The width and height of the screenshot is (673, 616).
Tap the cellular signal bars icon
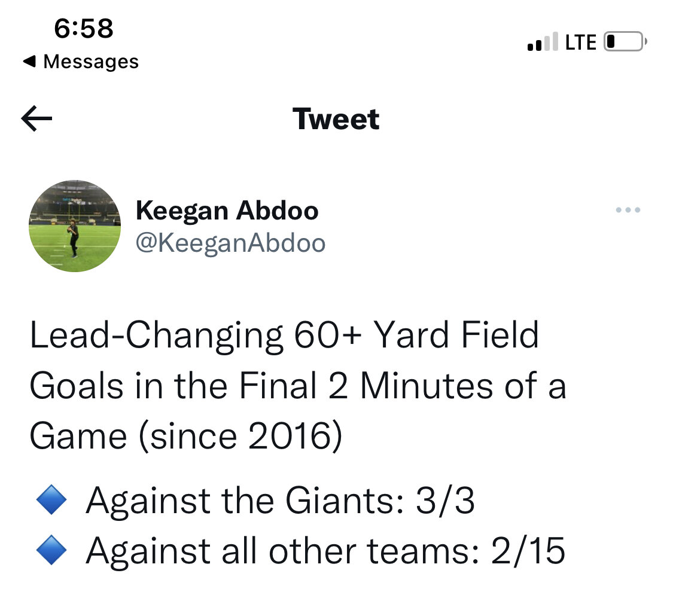coord(542,42)
